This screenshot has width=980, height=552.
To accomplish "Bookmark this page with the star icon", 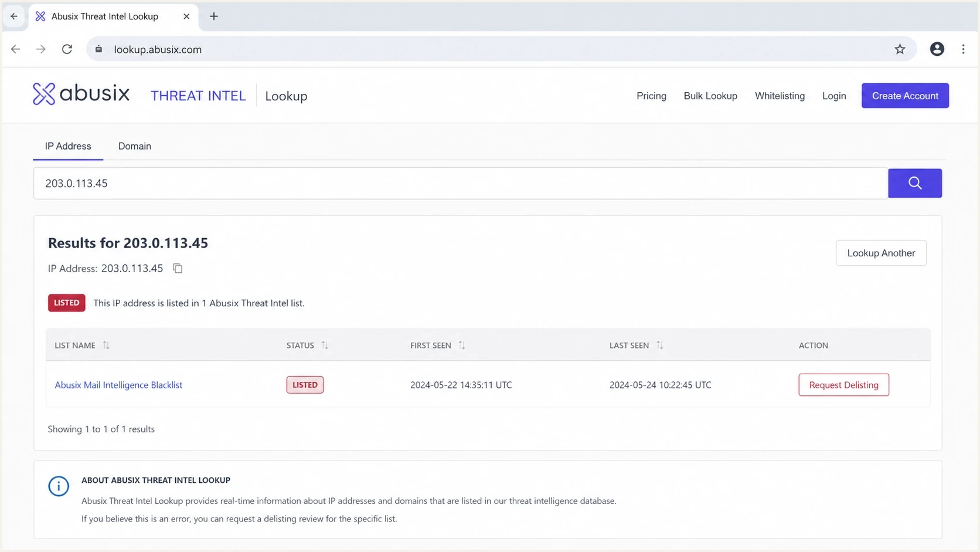I will pyautogui.click(x=900, y=49).
